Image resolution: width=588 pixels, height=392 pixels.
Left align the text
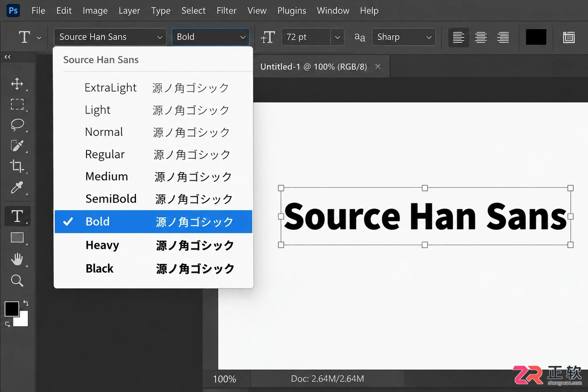tap(459, 37)
